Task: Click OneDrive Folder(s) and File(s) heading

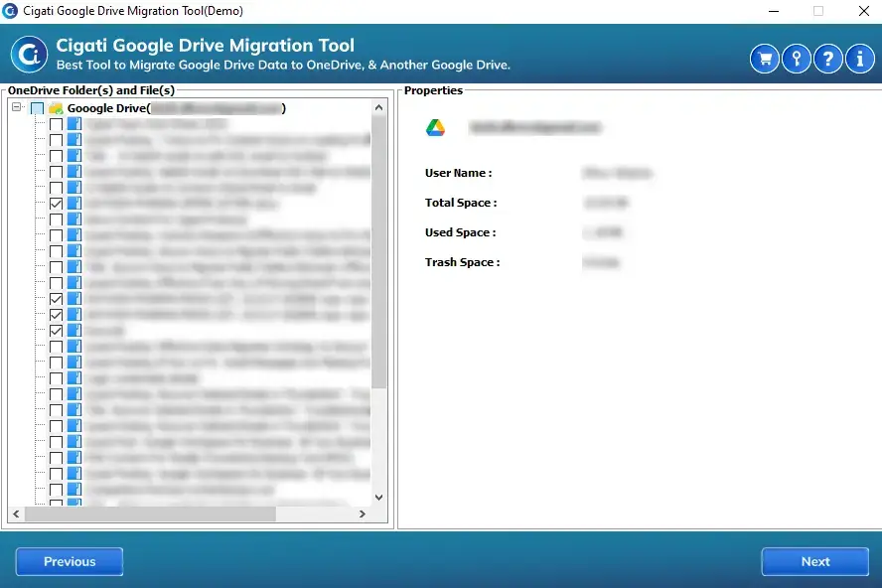Action: click(91, 90)
